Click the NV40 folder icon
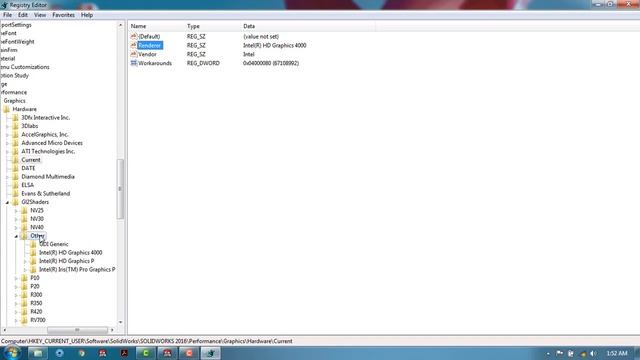The height and width of the screenshot is (360, 640). (24, 227)
